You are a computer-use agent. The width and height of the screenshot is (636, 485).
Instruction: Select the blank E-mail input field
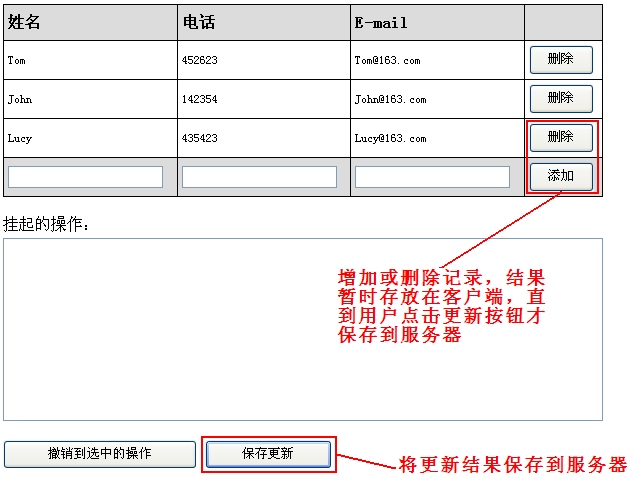[432, 177]
